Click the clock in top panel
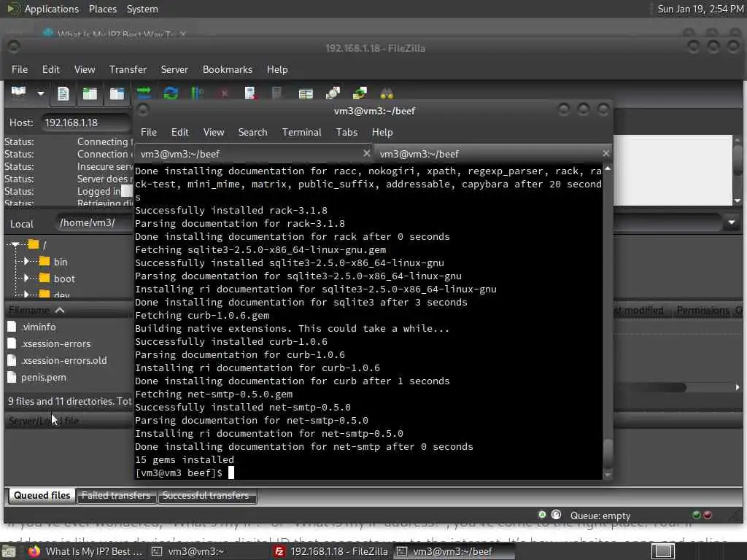 point(700,9)
